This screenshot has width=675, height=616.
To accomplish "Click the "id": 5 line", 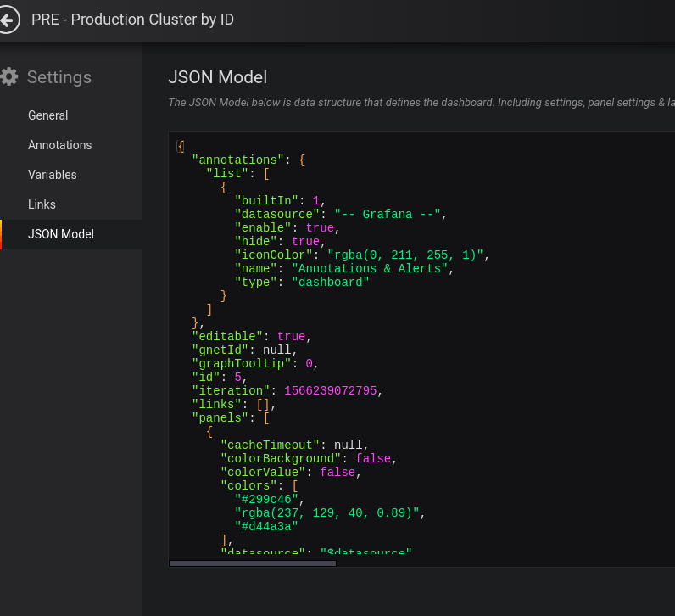I will click(220, 377).
